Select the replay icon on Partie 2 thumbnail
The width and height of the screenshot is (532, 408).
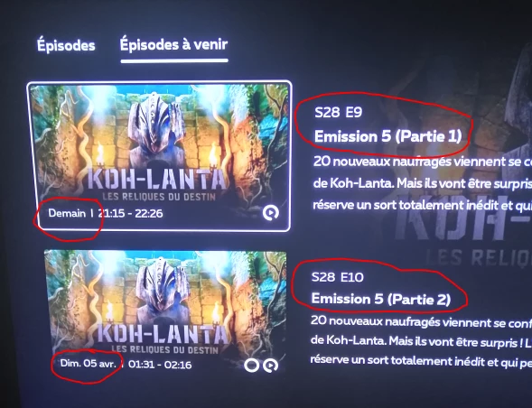click(270, 366)
